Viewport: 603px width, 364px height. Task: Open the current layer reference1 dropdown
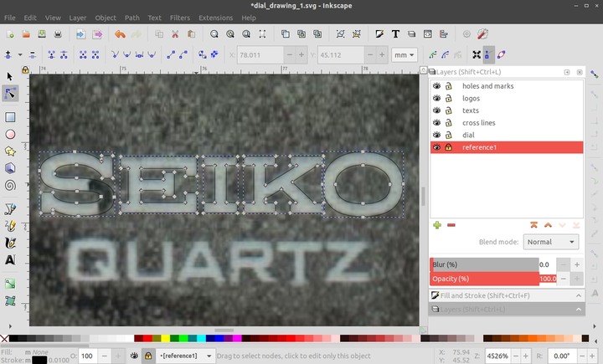click(x=186, y=356)
